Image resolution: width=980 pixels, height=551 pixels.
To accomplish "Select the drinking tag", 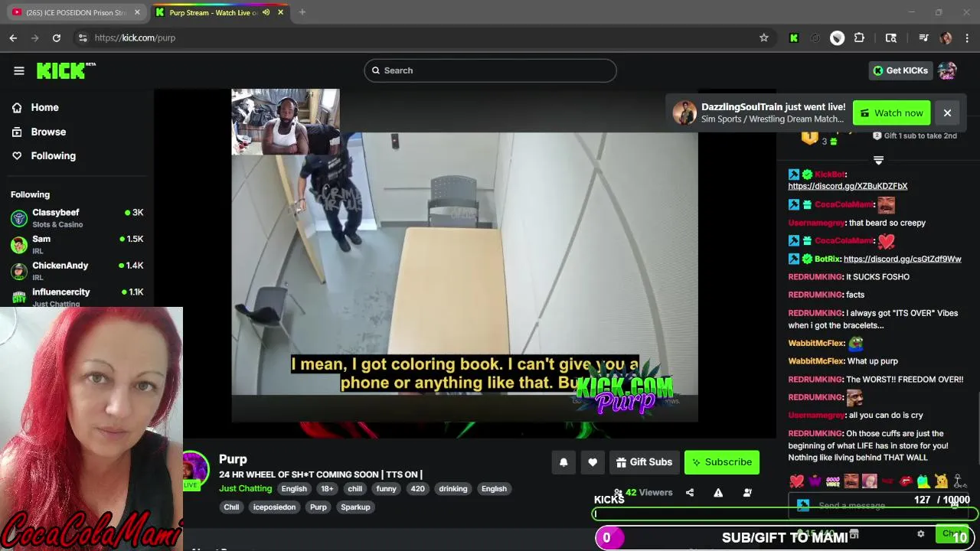I will [x=453, y=489].
